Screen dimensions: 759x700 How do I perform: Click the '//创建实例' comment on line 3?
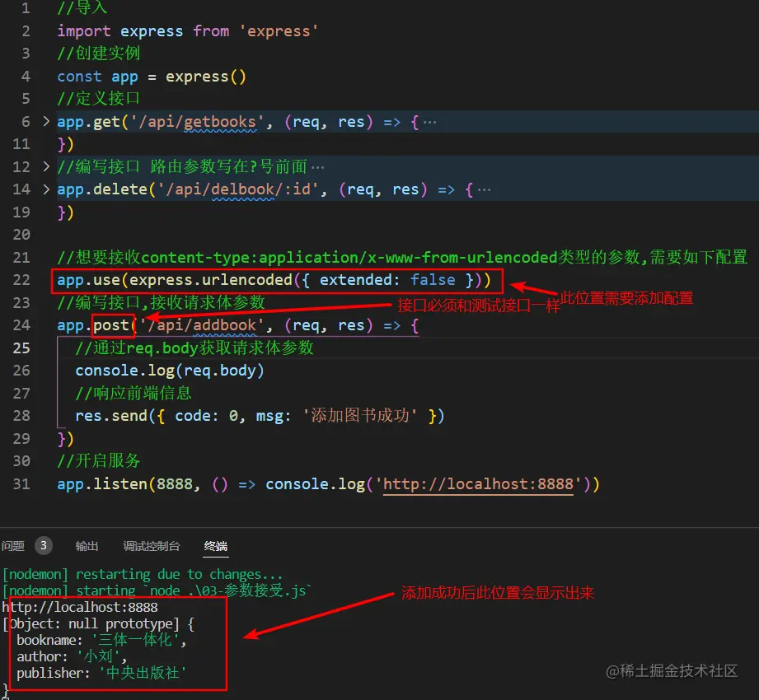click(x=98, y=54)
